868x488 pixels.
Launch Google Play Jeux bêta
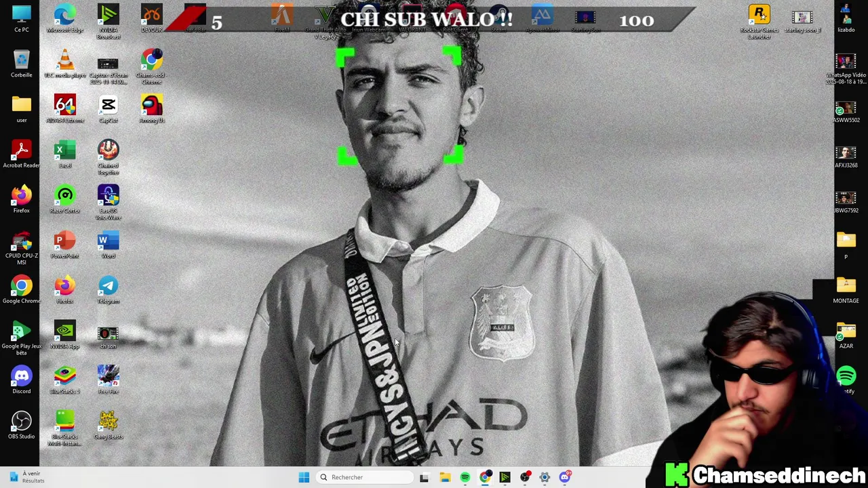pos(21,338)
